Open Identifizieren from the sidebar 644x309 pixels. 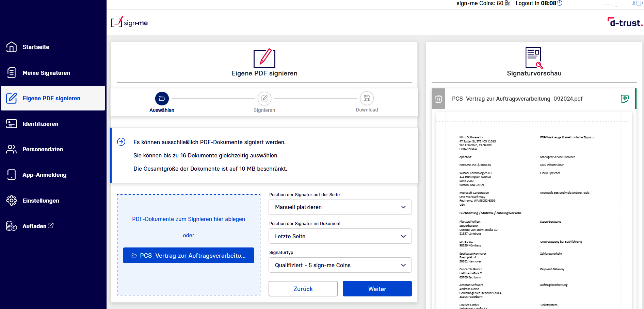(x=40, y=124)
